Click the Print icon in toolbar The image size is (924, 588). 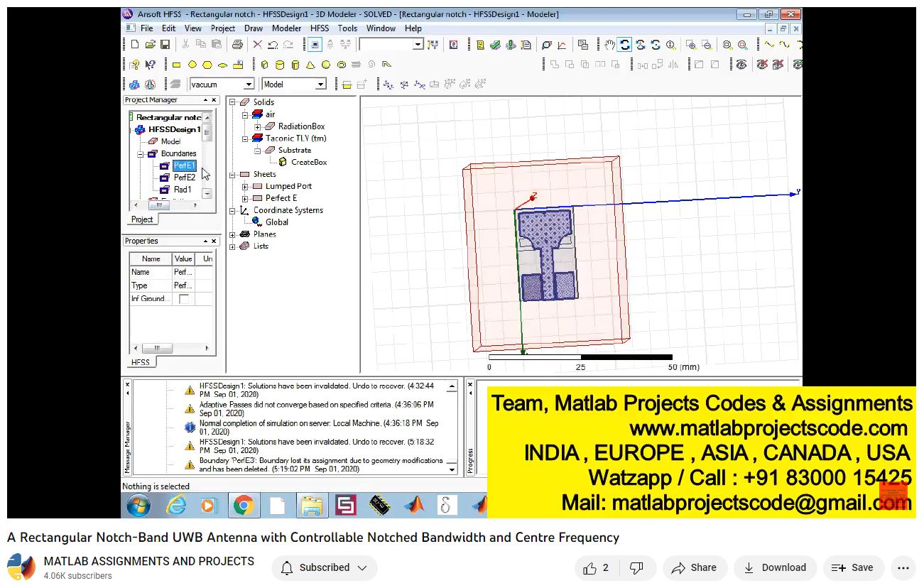(x=237, y=45)
